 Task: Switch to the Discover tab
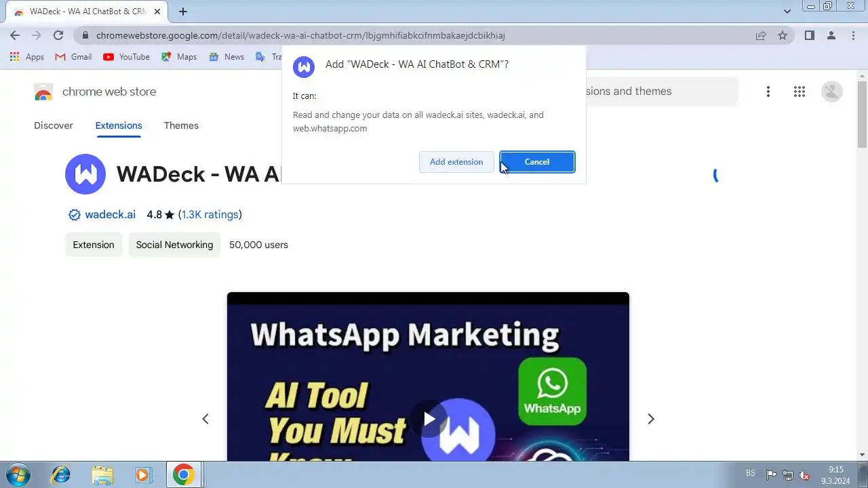[x=54, y=125]
